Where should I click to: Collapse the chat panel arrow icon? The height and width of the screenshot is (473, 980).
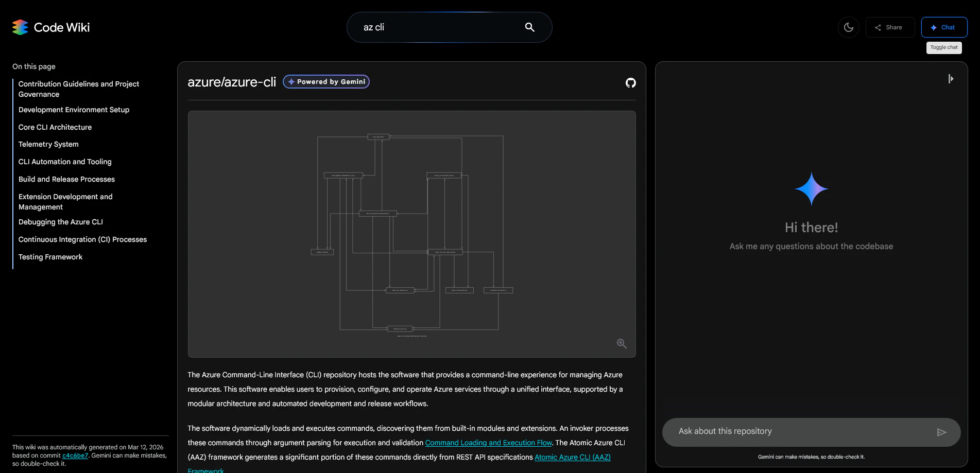(x=951, y=79)
